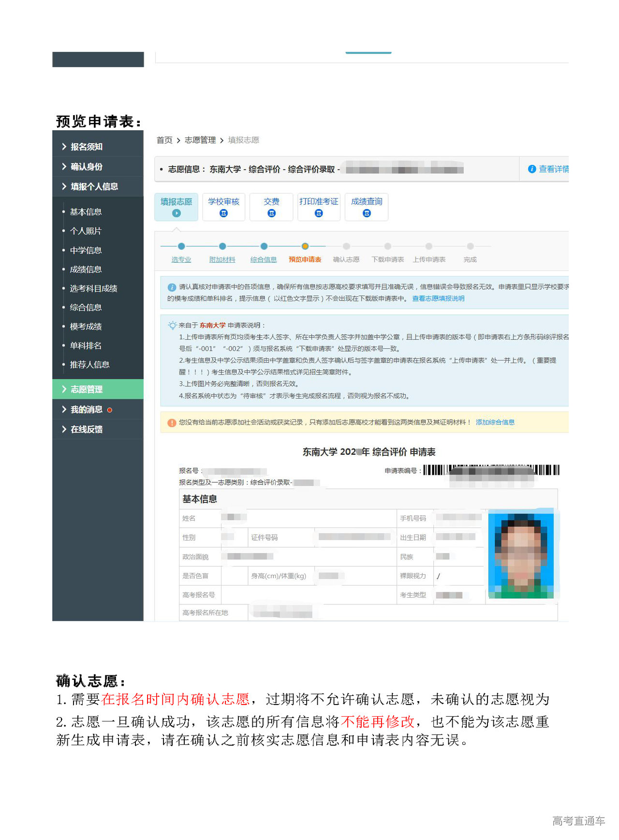Viewport: 619px width, 840px height.
Task: Click the hourglass icon under 交费
Action: tap(271, 213)
